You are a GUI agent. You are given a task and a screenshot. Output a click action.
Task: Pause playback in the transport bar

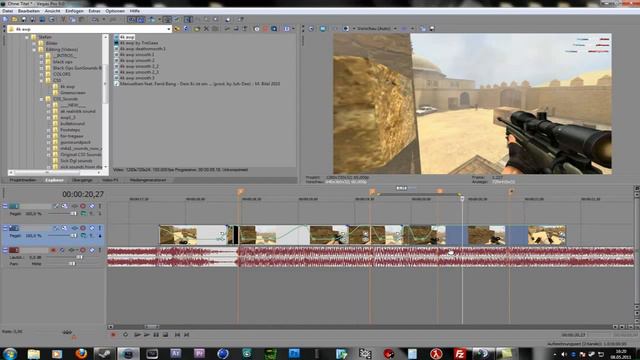point(156,335)
